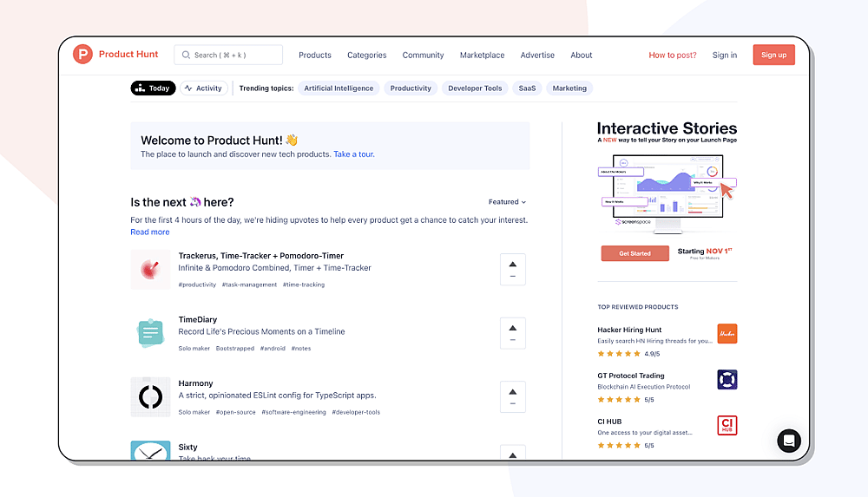The height and width of the screenshot is (497, 868).
Task: Open the Trackerus, Time-Tracker + Pomodoro-Timer title
Action: point(260,256)
